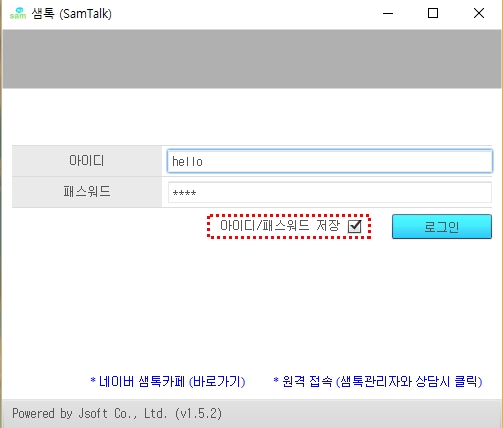
Task: Click the gray banner area below the title bar
Action: tap(252, 59)
